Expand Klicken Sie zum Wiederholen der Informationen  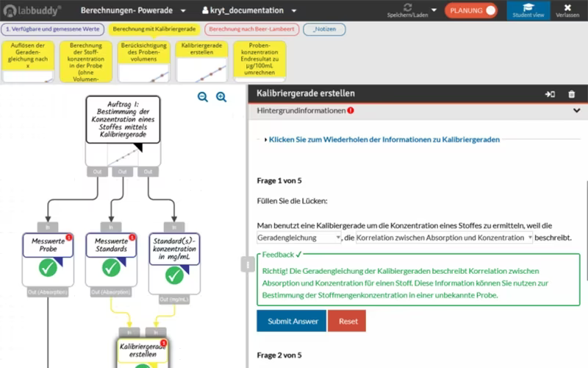pyautogui.click(x=382, y=140)
